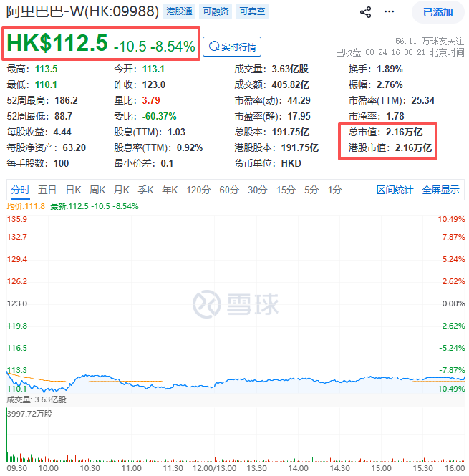Click the 股息率(TTM) value 0.92%

click(190, 148)
